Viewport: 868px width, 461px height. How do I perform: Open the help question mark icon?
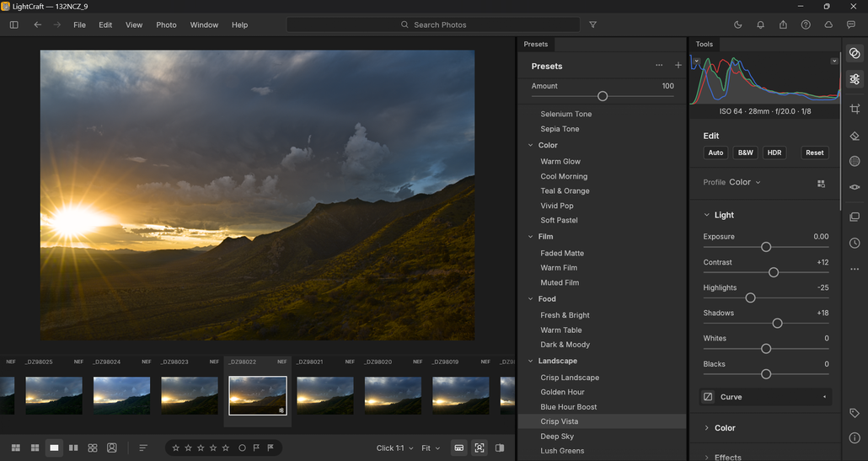(806, 25)
